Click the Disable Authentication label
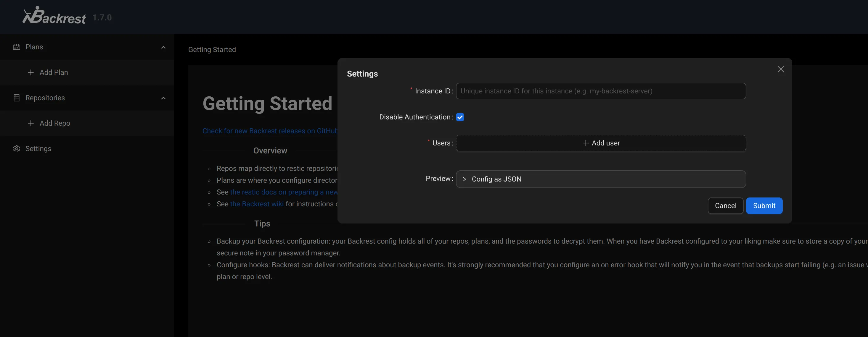Image resolution: width=868 pixels, height=337 pixels. 415,117
